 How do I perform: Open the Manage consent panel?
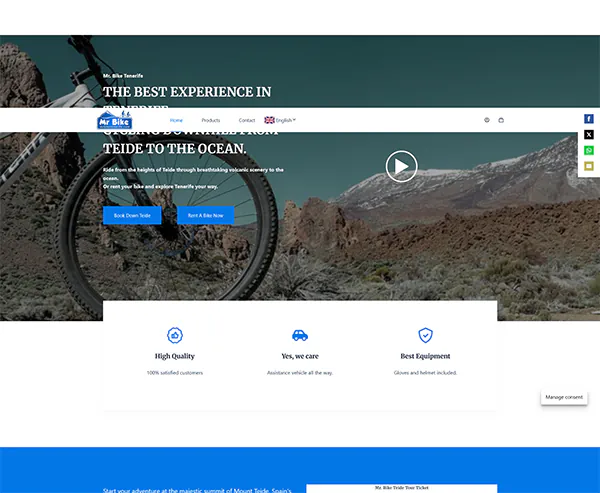pyautogui.click(x=564, y=397)
